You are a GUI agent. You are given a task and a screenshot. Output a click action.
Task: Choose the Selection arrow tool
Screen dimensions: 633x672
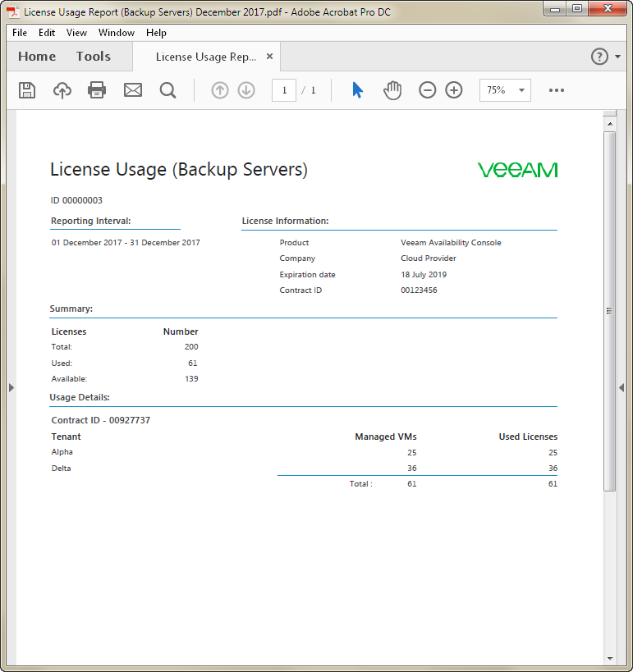click(x=357, y=90)
